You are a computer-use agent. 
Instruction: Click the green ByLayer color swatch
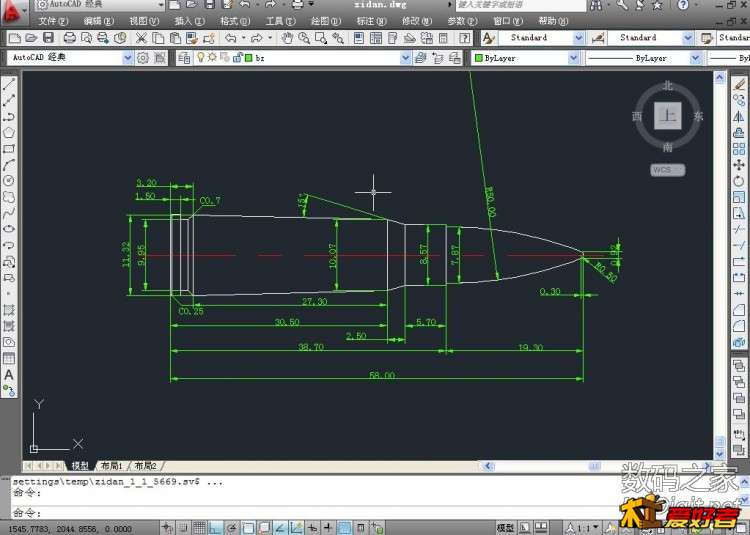click(478, 58)
